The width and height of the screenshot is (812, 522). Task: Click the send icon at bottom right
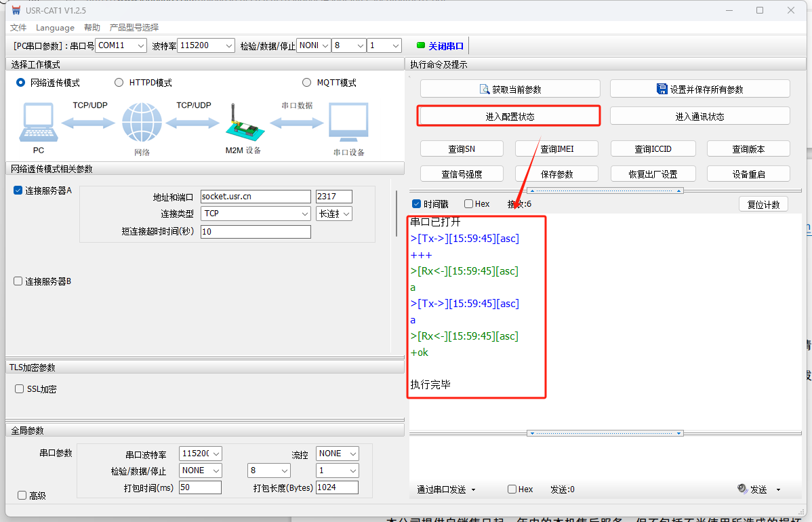(x=742, y=489)
